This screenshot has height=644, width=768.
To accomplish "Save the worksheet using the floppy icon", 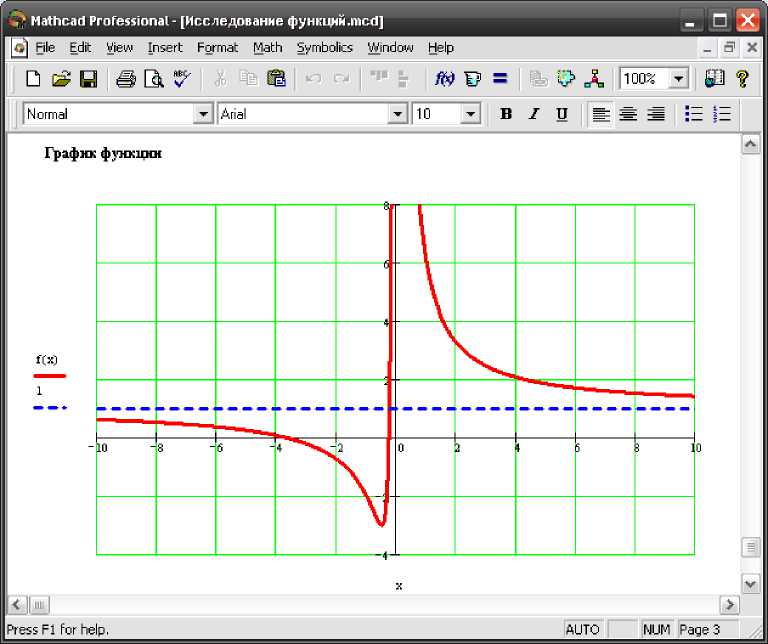I will [x=88, y=79].
